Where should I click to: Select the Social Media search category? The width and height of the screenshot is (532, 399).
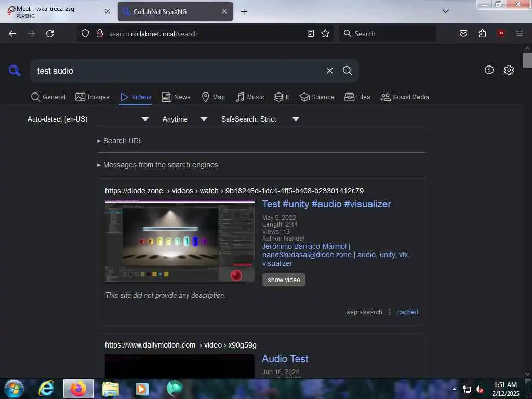click(405, 97)
